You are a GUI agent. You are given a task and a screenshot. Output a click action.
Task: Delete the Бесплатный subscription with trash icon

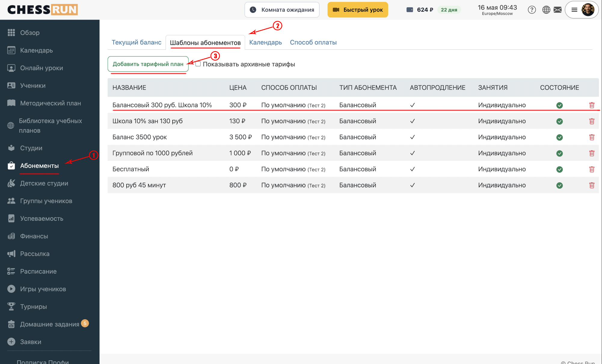pos(591,169)
